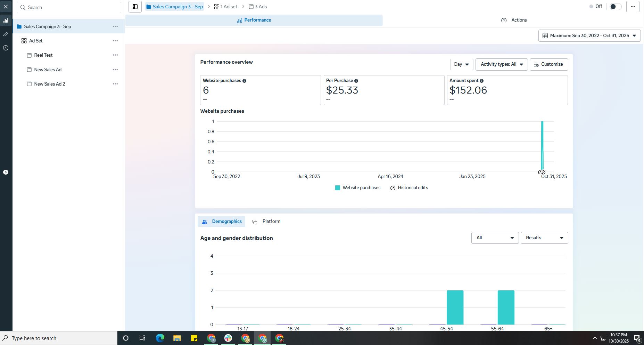Switch to the Platform tab
The height and width of the screenshot is (345, 644).
[267, 222]
